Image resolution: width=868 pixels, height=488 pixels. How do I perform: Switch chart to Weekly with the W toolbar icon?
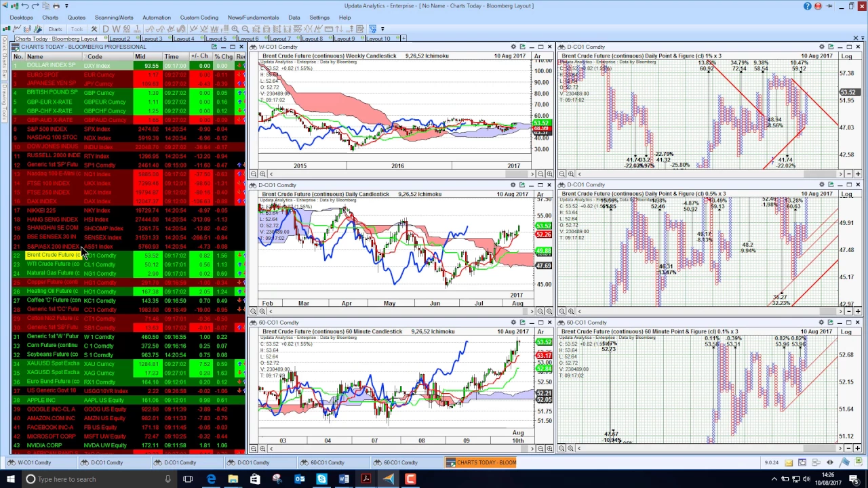[x=116, y=29]
